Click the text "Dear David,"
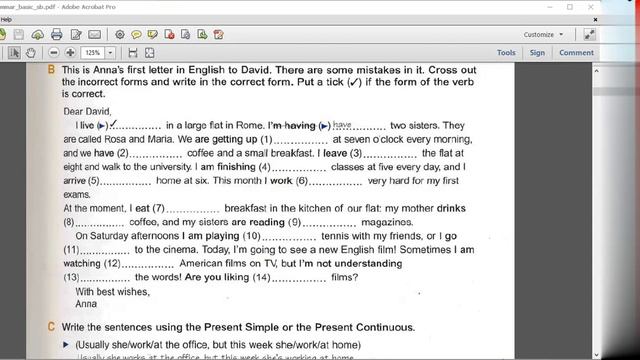 87,111
